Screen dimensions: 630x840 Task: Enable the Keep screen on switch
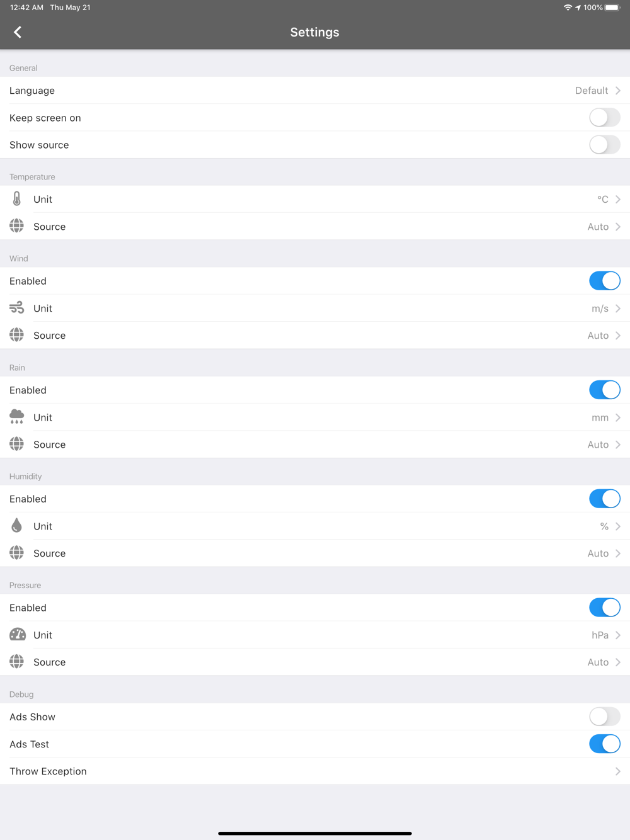click(605, 118)
